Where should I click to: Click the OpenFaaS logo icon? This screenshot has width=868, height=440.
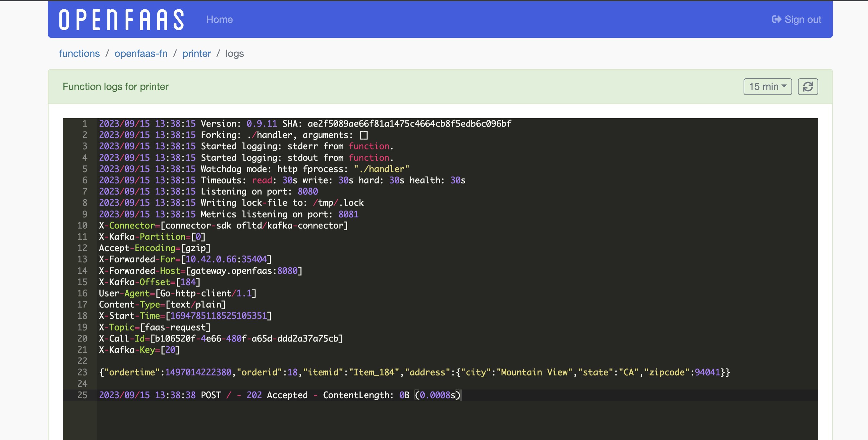click(121, 19)
